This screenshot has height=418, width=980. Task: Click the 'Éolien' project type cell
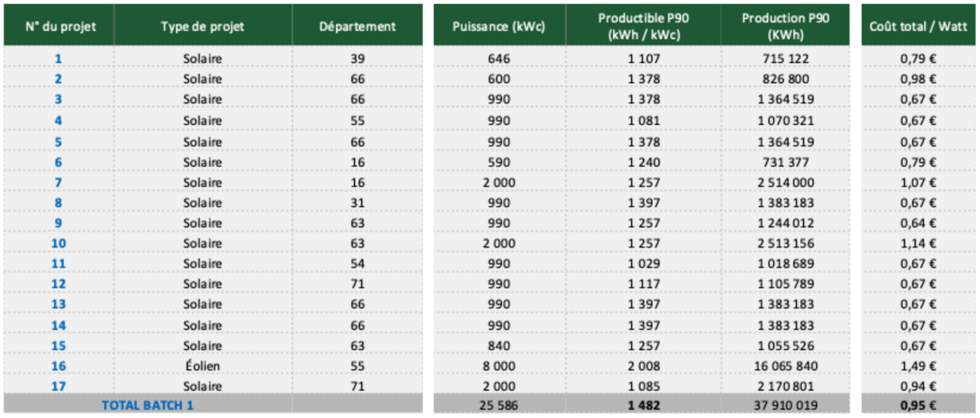202,366
